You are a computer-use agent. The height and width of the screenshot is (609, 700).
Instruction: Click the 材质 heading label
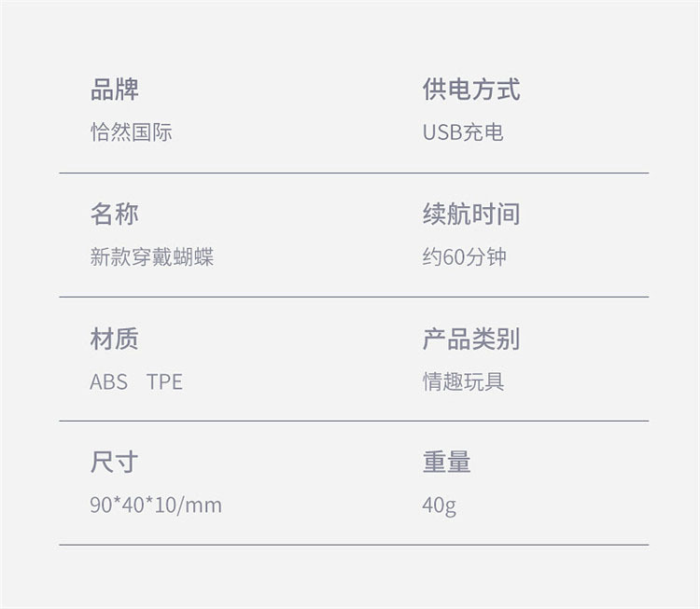(115, 339)
